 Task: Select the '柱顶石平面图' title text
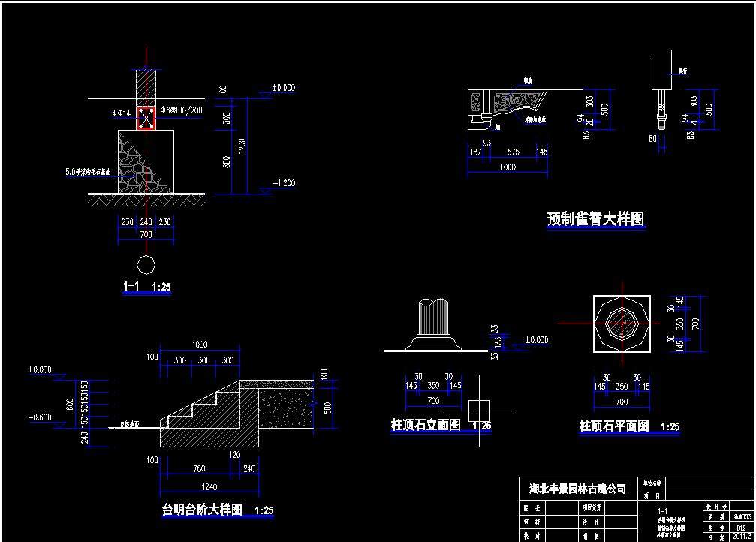tap(614, 426)
